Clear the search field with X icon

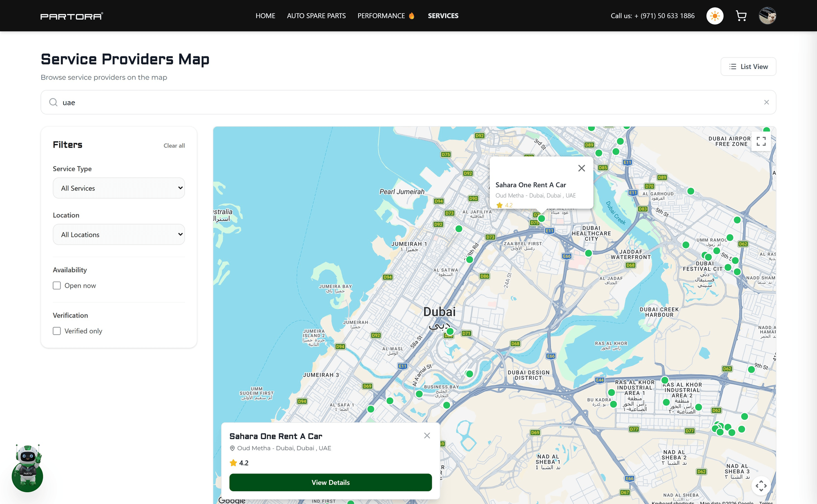pyautogui.click(x=766, y=102)
